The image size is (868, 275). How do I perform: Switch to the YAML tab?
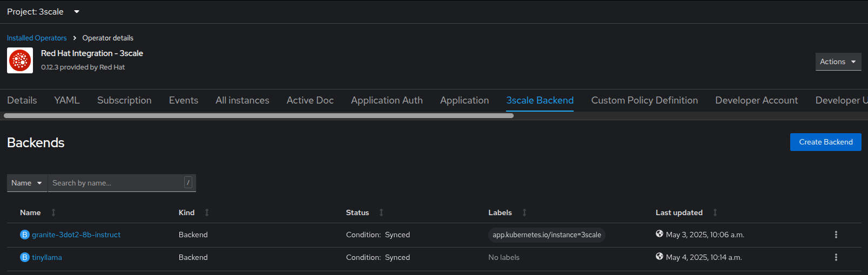(67, 100)
